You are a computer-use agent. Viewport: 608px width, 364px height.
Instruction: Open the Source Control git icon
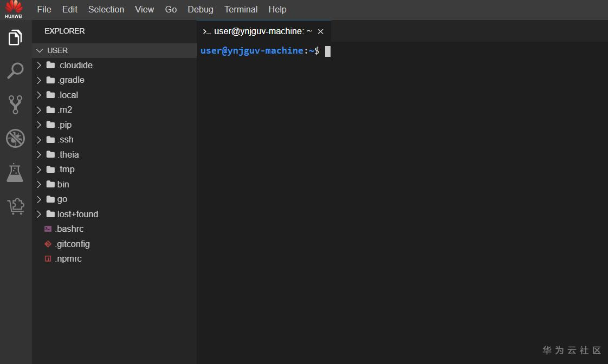point(15,105)
